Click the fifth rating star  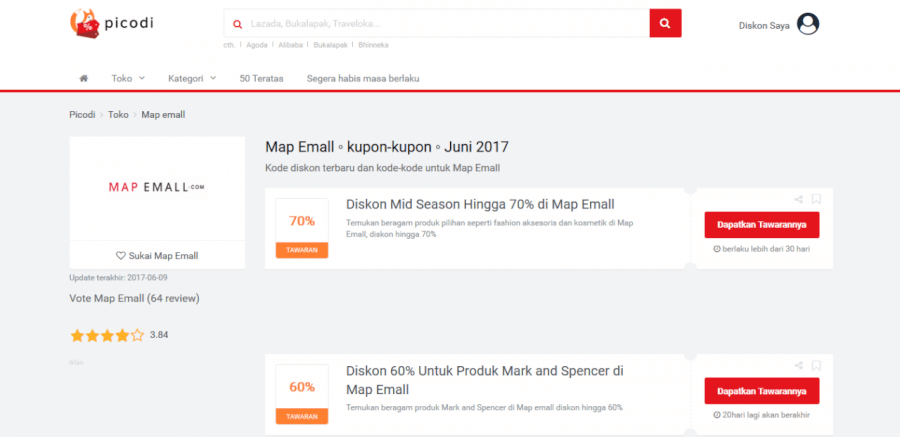[x=137, y=335]
